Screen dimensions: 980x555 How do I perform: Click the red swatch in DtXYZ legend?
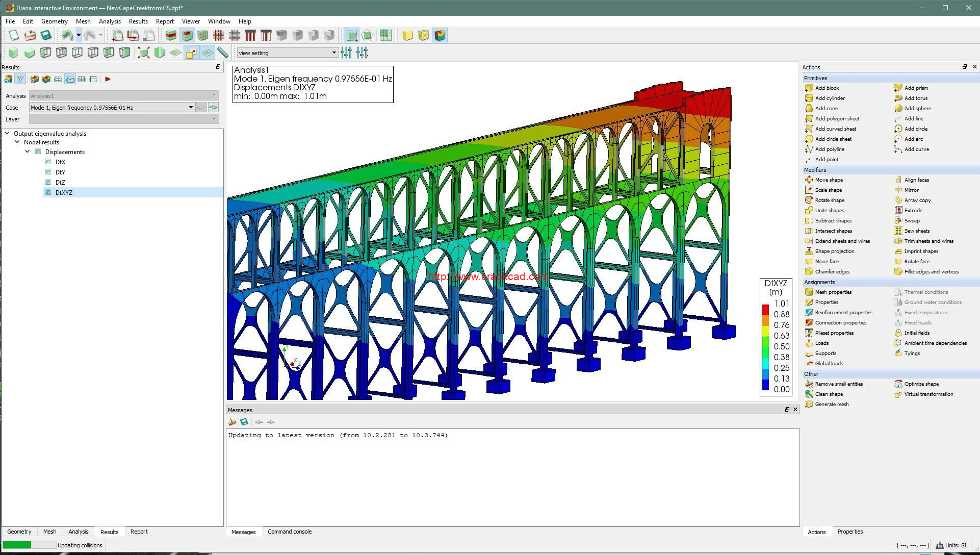point(765,310)
